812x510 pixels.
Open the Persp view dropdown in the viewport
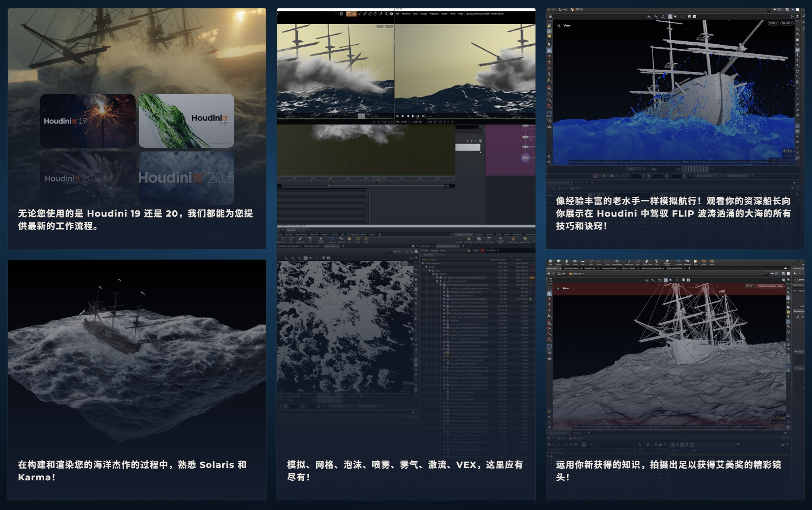click(x=772, y=23)
